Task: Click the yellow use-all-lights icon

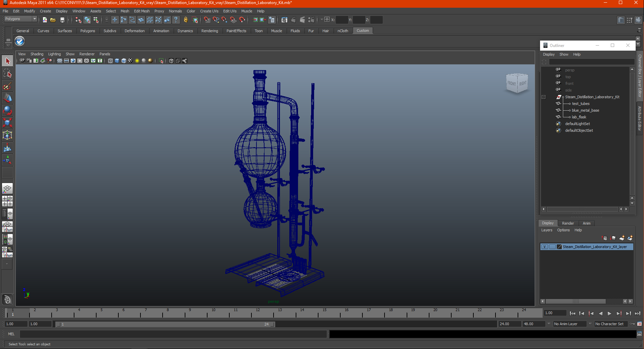Action: pos(137,61)
